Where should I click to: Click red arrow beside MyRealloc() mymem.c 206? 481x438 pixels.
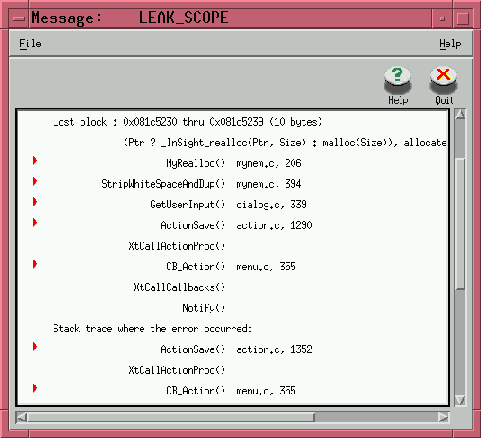(x=35, y=160)
